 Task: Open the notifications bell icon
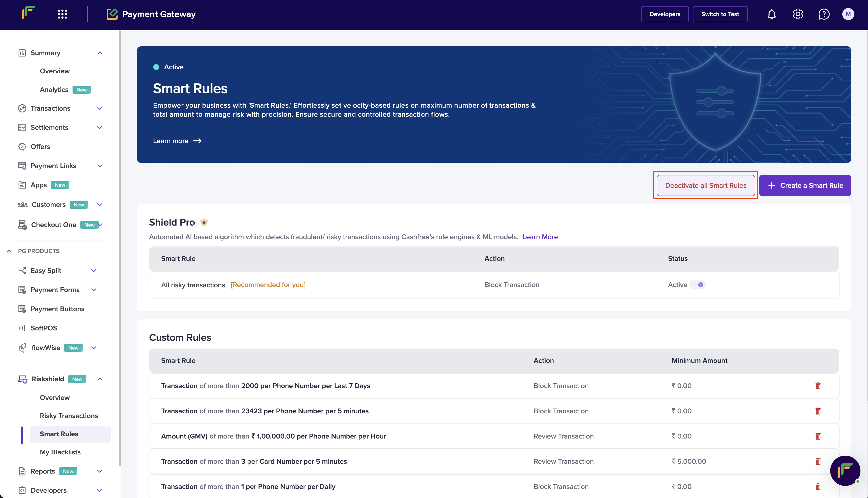772,14
